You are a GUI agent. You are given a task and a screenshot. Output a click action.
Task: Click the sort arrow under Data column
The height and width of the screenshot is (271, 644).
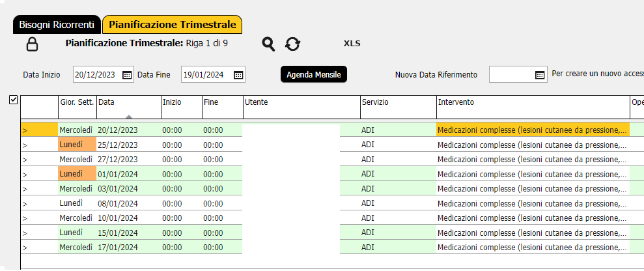point(129,117)
